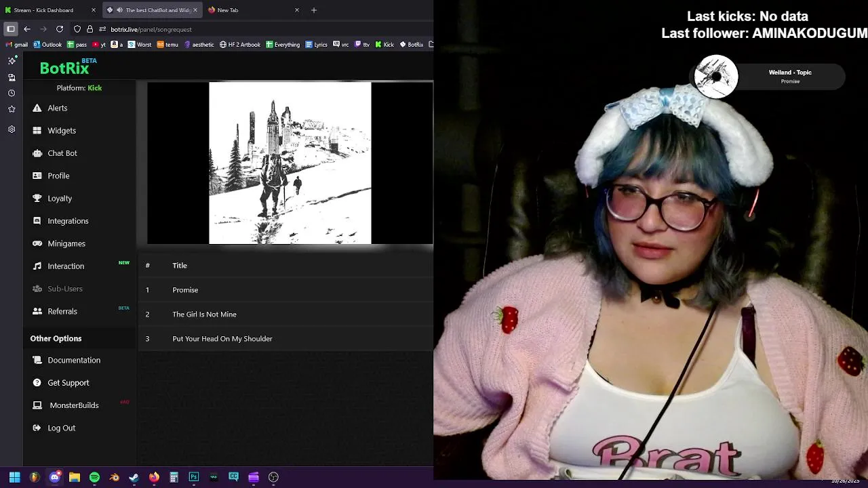
Task: Open the Windows Start menu
Action: pyautogui.click(x=14, y=477)
